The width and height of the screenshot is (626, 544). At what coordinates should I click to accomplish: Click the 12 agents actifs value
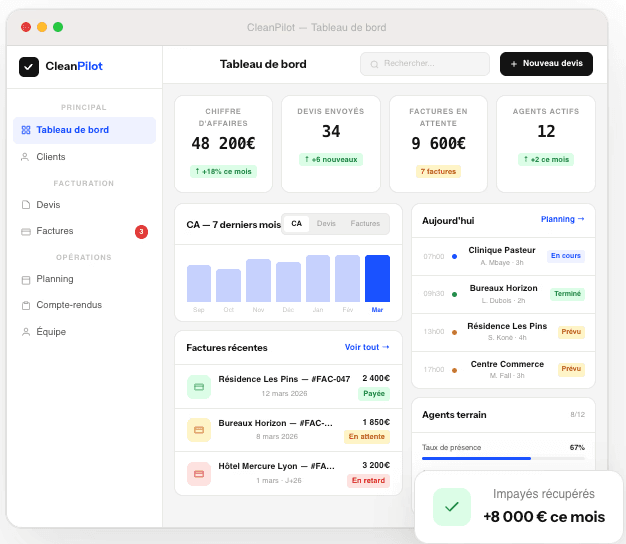[546, 131]
